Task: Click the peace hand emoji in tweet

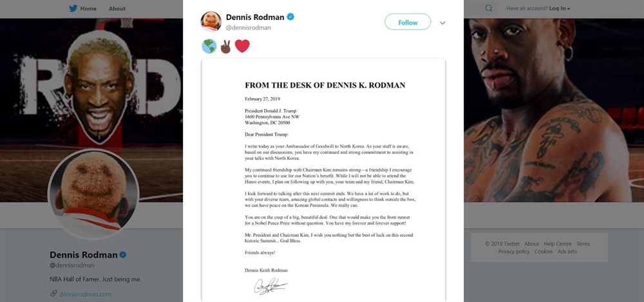Action: 225,46
